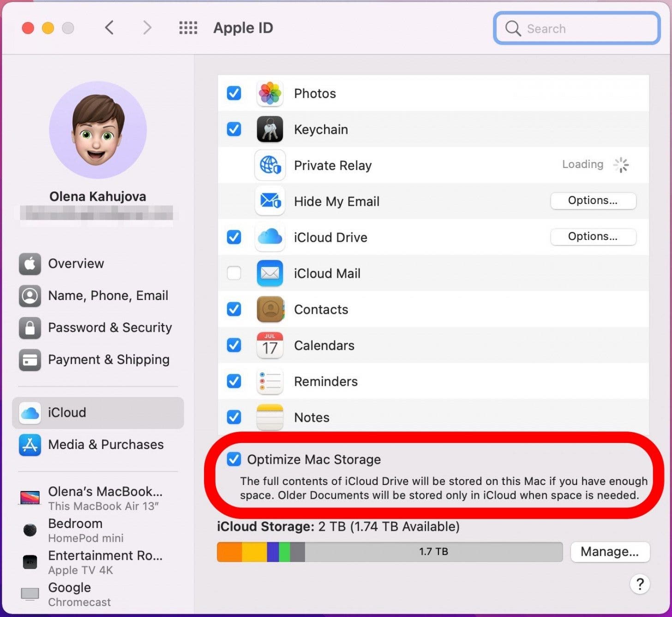672x617 pixels.
Task: Enable the iCloud Mail checkbox
Action: point(234,273)
